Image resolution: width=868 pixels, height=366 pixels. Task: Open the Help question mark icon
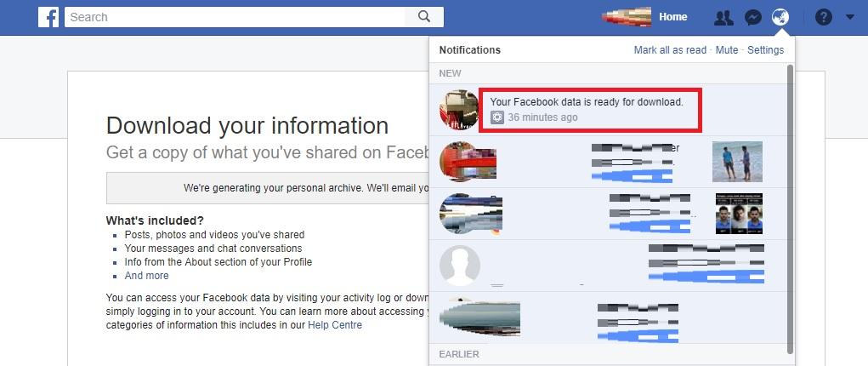(x=823, y=17)
